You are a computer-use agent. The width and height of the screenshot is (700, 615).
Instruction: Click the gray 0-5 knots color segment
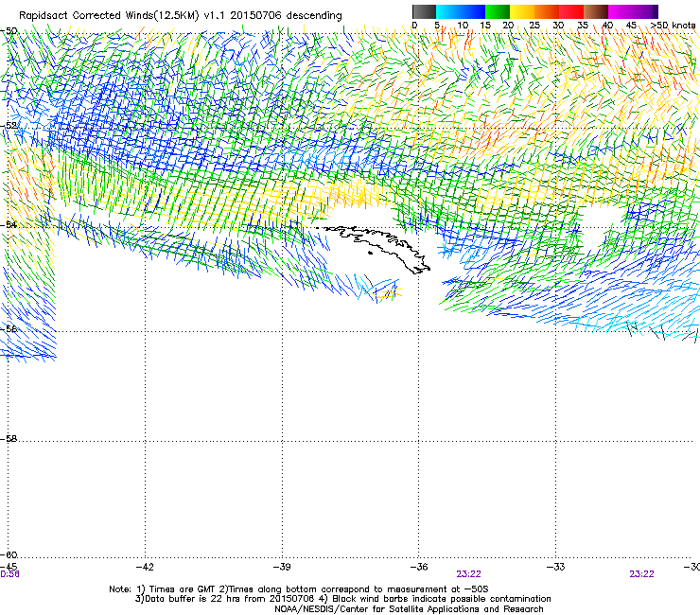424,11
